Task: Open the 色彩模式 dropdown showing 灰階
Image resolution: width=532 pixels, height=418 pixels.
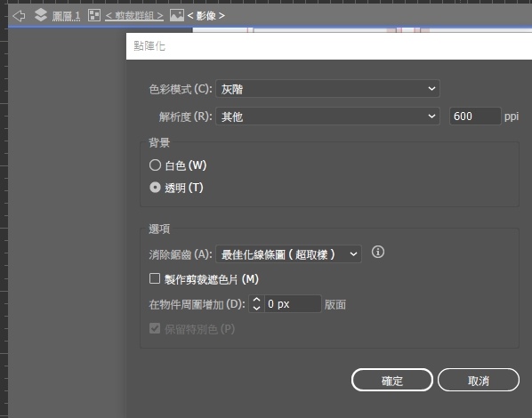Action: (327, 89)
